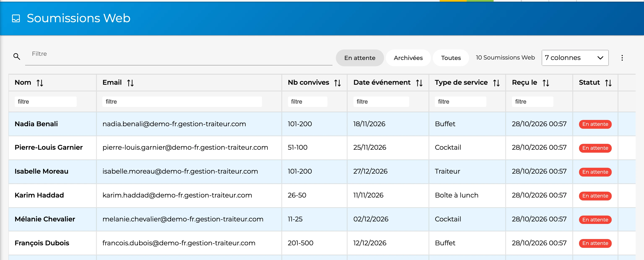Viewport: 644px width, 260px height.
Task: Click the Reçu le filter box
Action: pyautogui.click(x=532, y=101)
